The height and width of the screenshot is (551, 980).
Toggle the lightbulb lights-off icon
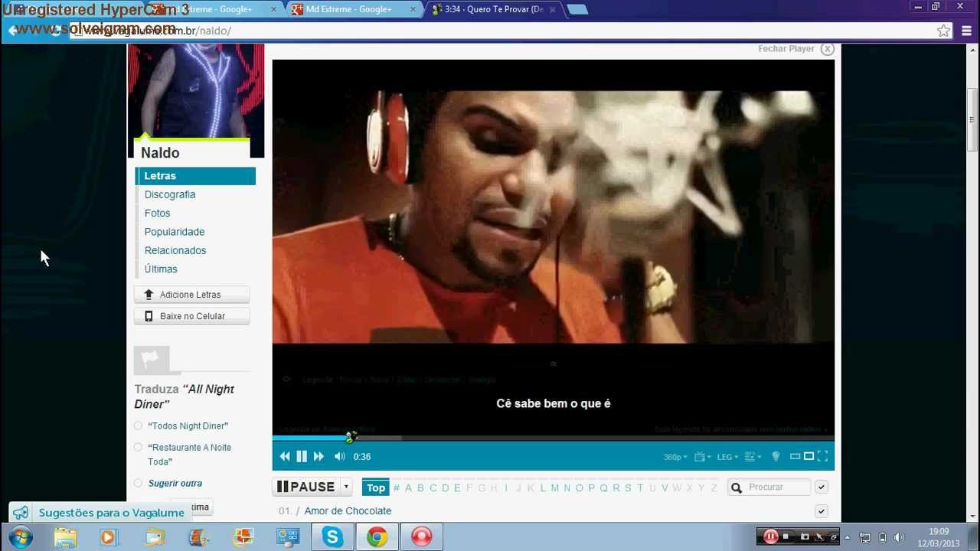776,457
